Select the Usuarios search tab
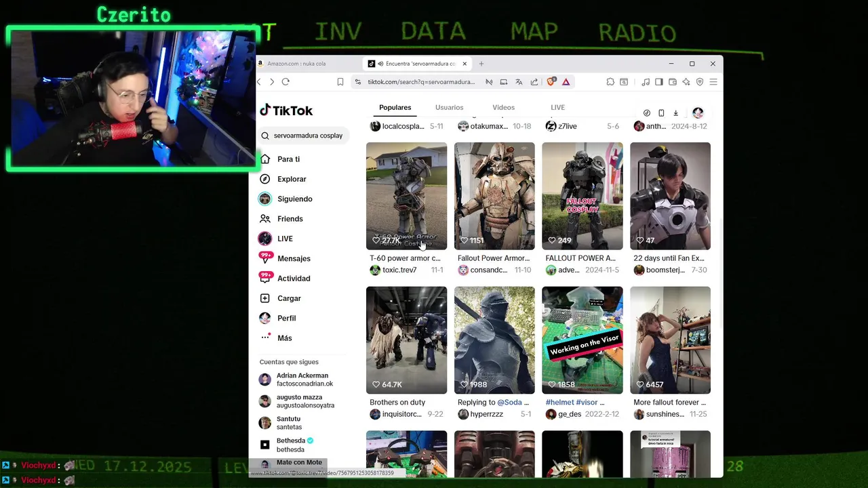The height and width of the screenshot is (488, 868). coord(449,107)
